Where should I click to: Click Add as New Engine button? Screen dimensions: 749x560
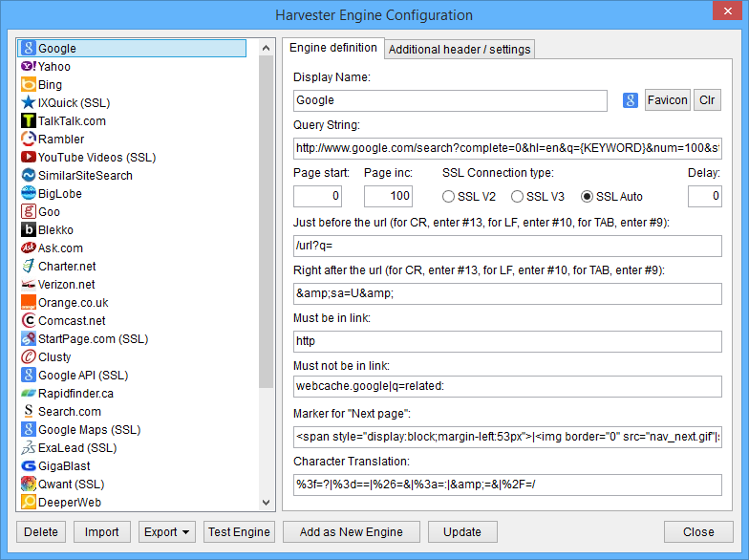tap(351, 532)
